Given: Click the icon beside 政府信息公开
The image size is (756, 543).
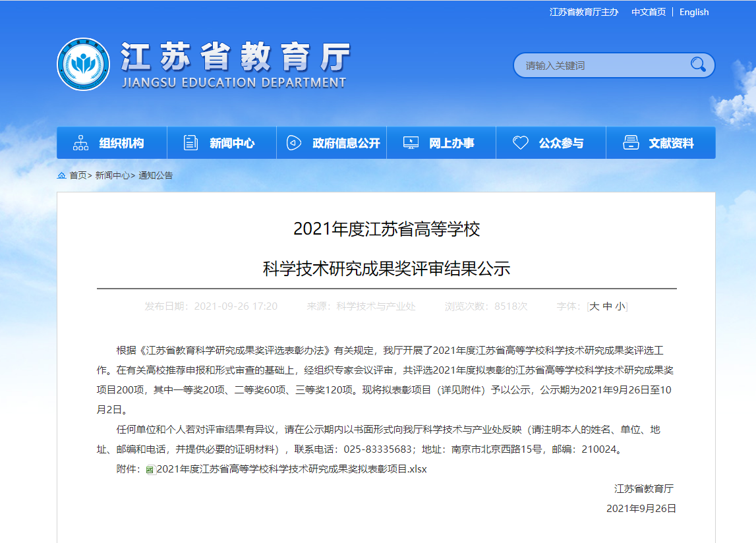Looking at the screenshot, I should [294, 143].
